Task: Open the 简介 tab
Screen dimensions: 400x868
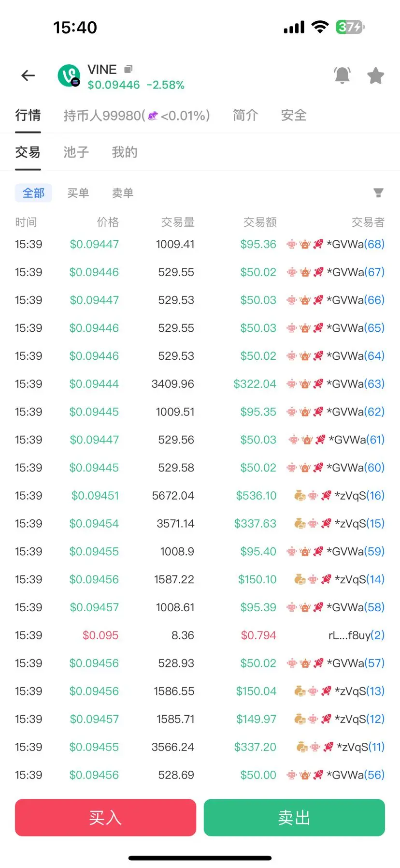Action: tap(245, 115)
